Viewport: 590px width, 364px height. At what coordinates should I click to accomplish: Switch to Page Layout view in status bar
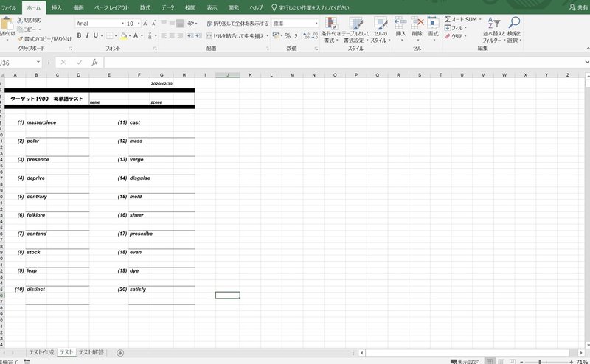click(x=502, y=361)
